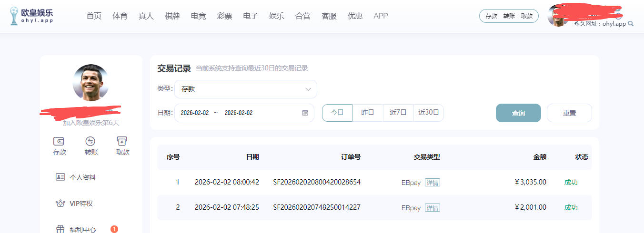Open 福利中心 gift icon entry

[x=60, y=229]
